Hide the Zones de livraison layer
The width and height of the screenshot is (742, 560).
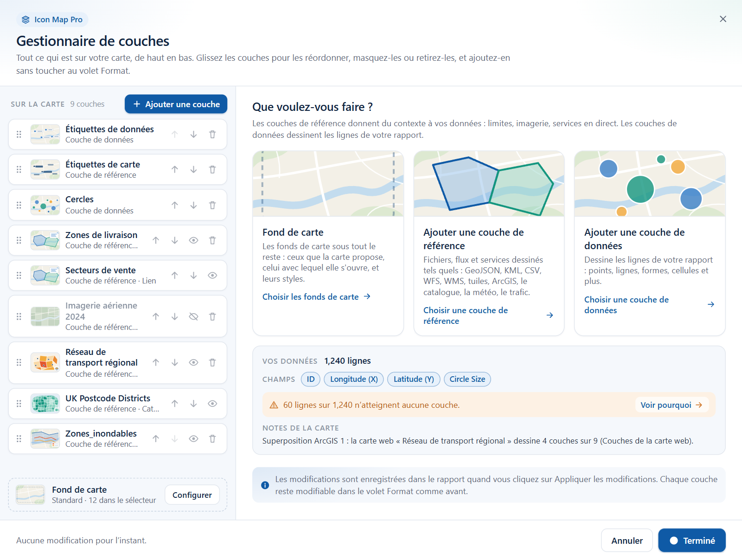[193, 240]
